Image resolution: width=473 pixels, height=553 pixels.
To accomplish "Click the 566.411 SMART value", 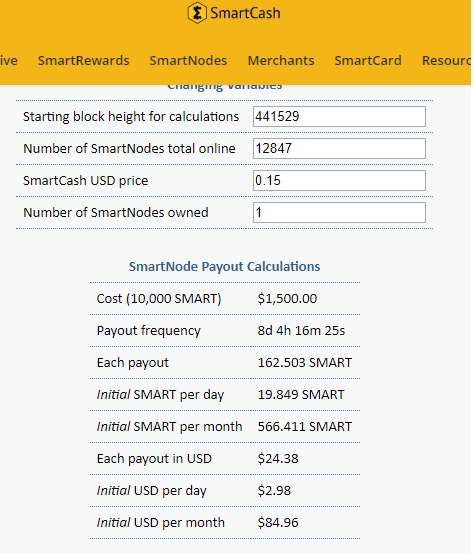I will click(x=305, y=427).
